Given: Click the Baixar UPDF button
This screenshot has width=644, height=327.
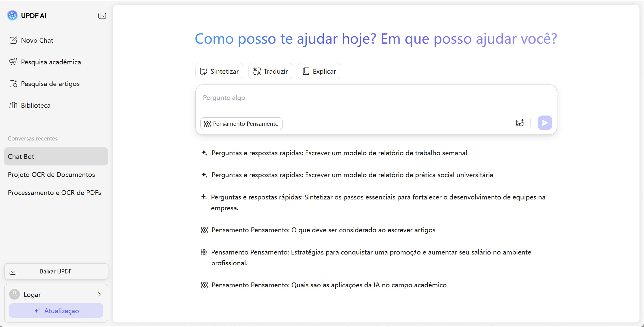Looking at the screenshot, I should (x=56, y=271).
